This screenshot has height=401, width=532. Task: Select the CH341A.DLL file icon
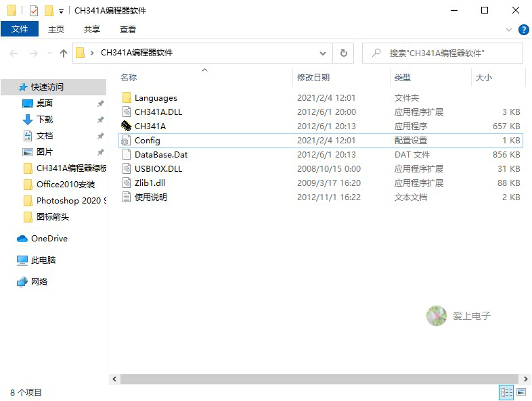pyautogui.click(x=127, y=112)
